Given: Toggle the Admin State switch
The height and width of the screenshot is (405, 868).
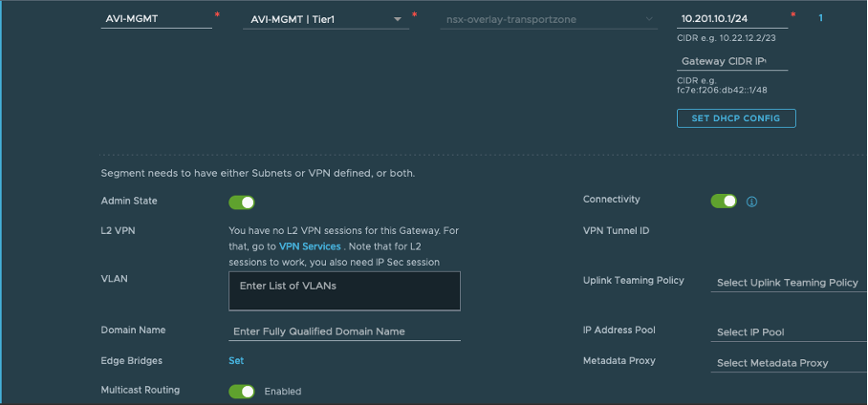Looking at the screenshot, I should [241, 202].
